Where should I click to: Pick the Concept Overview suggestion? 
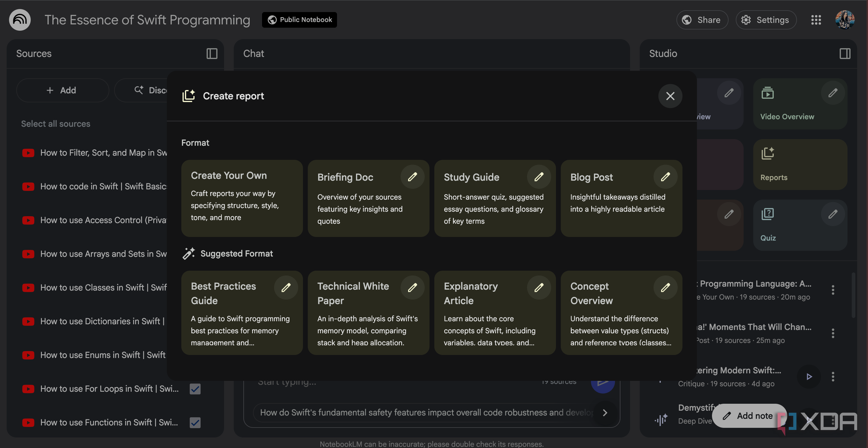pyautogui.click(x=621, y=313)
